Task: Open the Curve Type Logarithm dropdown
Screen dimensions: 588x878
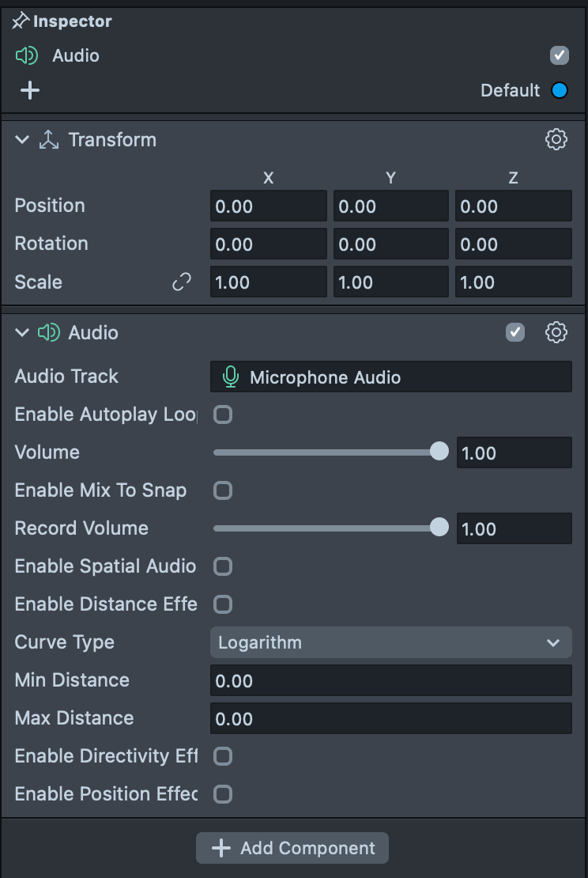Action: (x=390, y=642)
